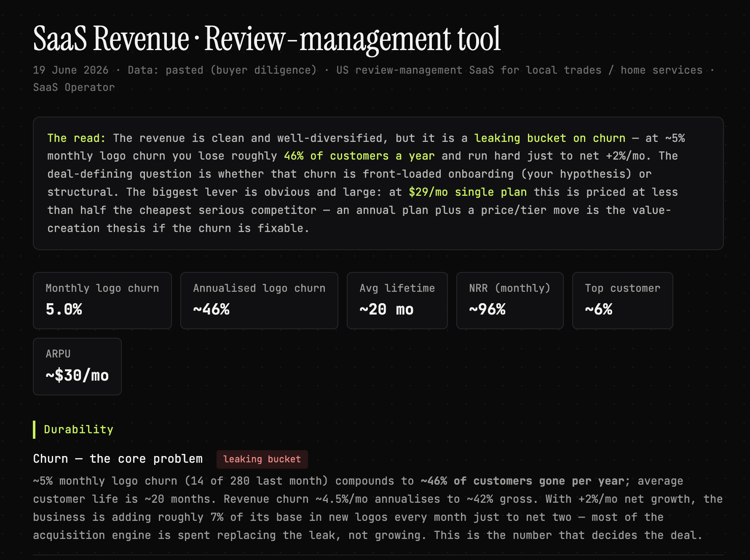Click the '19 June 2026' date text

[71, 70]
